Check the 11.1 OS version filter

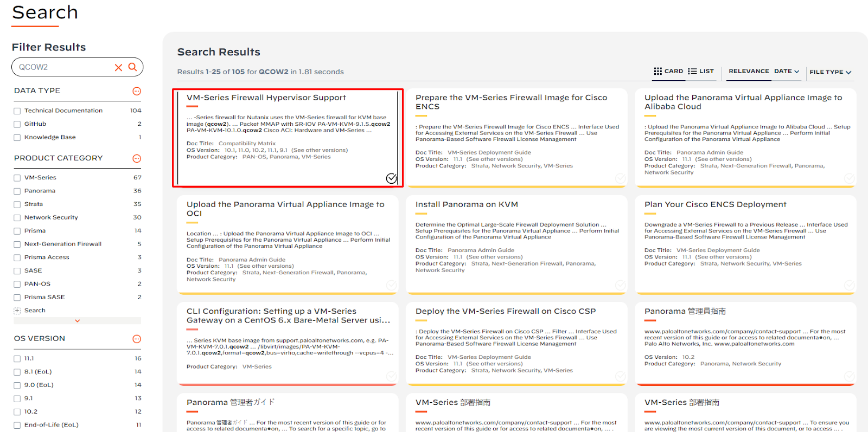pyautogui.click(x=17, y=359)
